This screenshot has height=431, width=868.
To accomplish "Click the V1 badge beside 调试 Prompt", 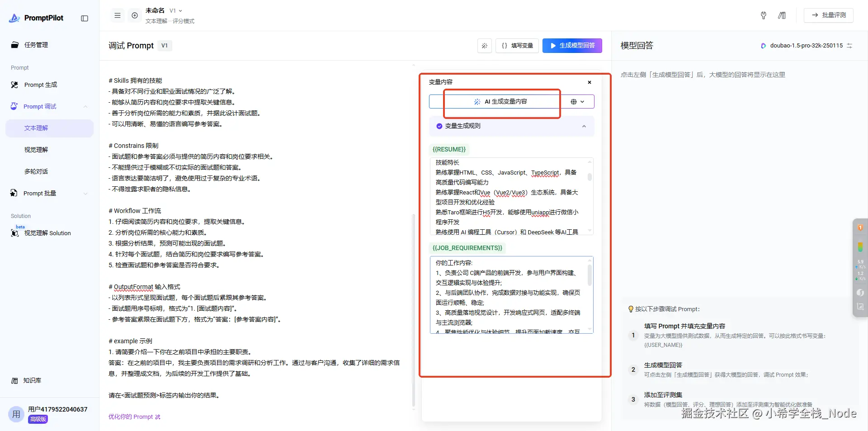I will coord(165,46).
